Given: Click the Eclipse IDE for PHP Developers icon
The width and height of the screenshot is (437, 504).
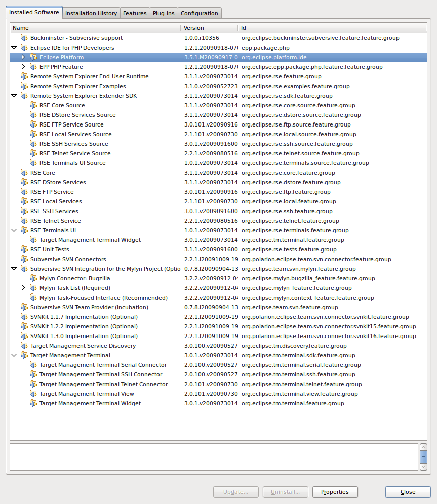Looking at the screenshot, I should [24, 48].
